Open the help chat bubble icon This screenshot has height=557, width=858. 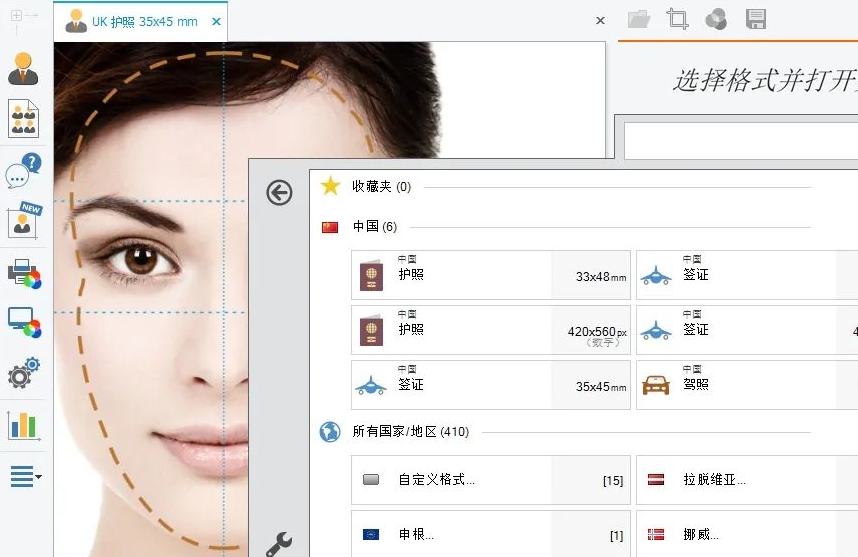click(x=24, y=170)
